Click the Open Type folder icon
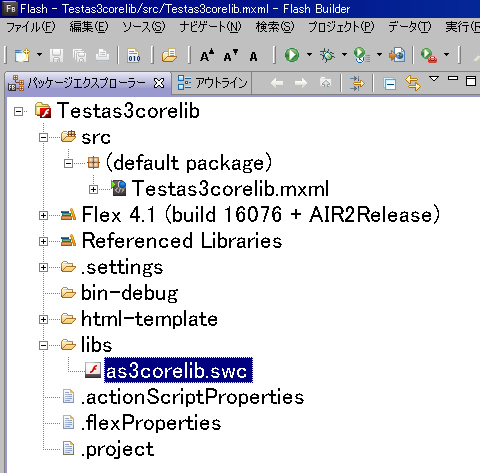Screen dimensions: 480x473 (x=169, y=55)
